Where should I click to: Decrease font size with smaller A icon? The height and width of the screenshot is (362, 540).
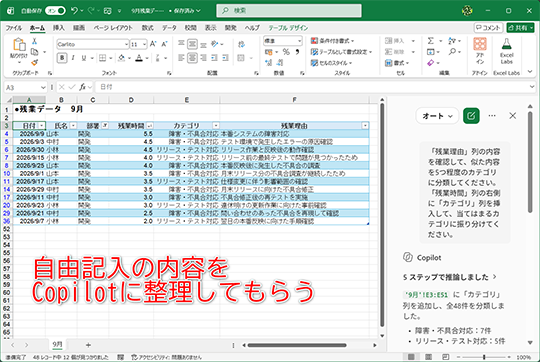[164, 44]
